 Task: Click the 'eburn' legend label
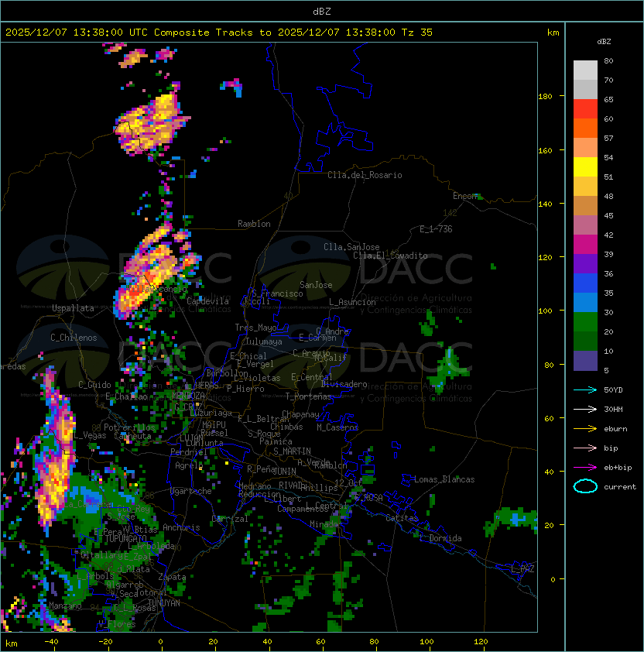coord(615,429)
